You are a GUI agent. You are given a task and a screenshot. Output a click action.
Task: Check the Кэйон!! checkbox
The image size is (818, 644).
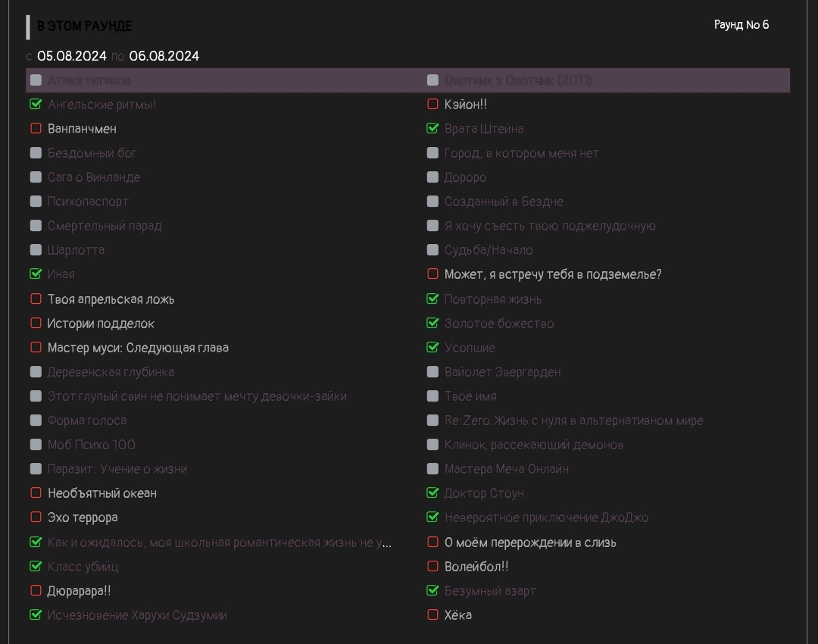(433, 105)
